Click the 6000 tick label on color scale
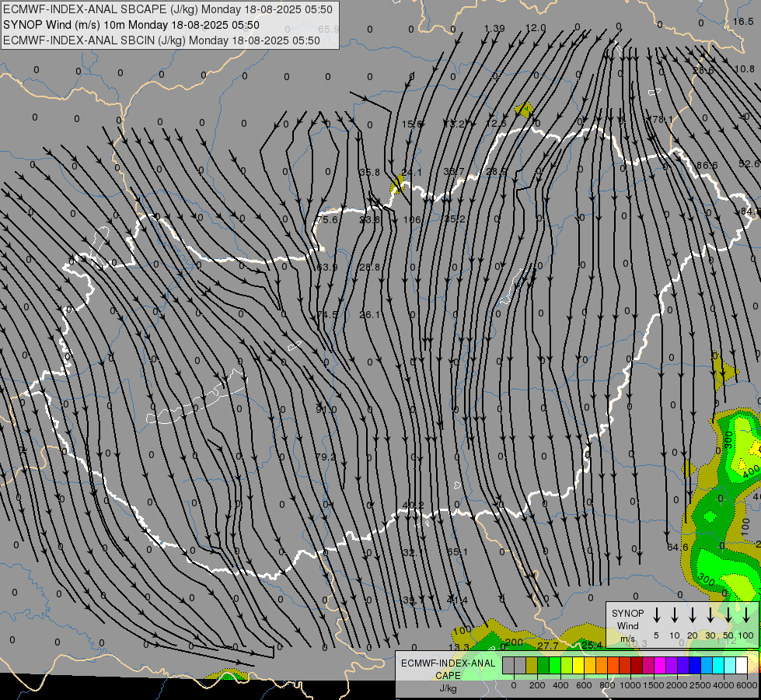The image size is (761, 700). click(x=746, y=685)
